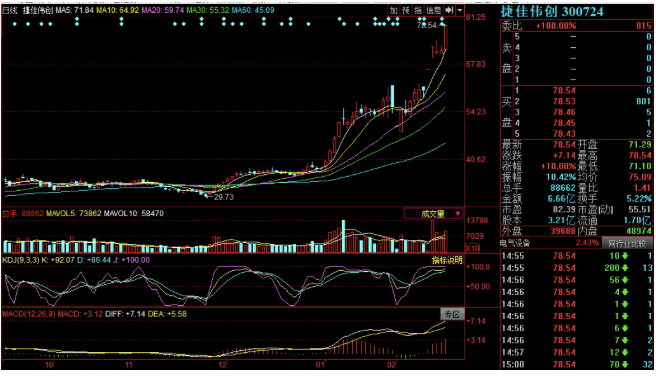656x380 pixels.
Task: Click the jump-to-end arrow icon
Action: click(x=449, y=10)
